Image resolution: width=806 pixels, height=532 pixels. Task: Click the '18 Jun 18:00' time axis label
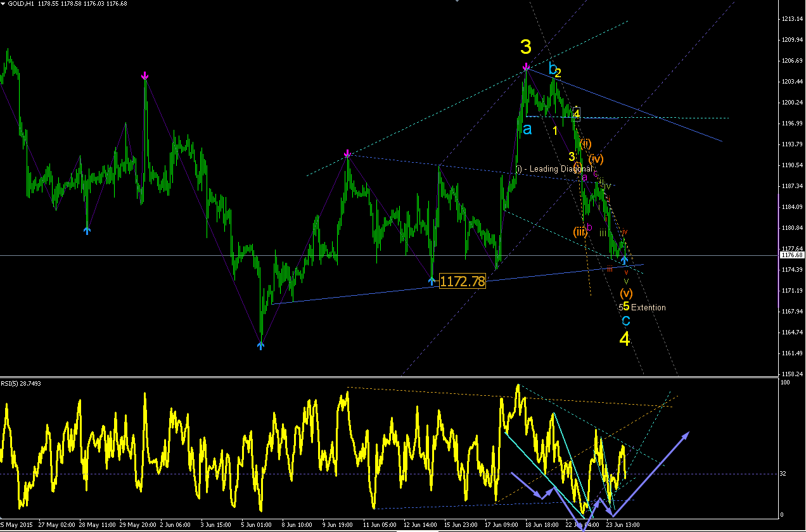542,525
